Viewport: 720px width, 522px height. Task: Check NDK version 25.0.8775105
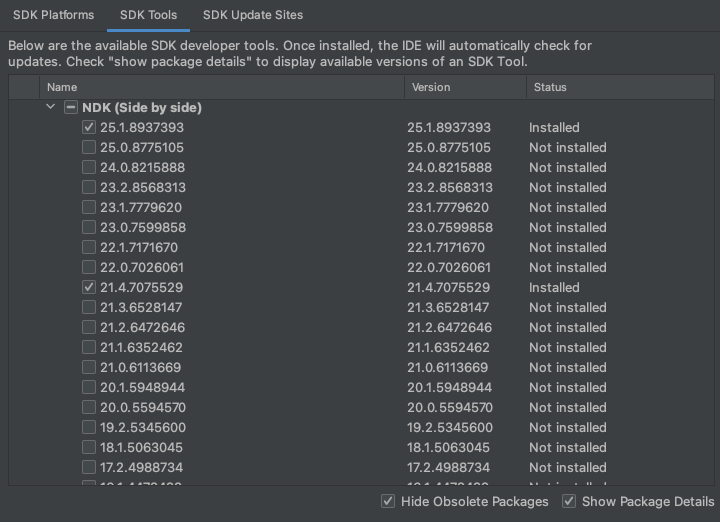pyautogui.click(x=90, y=147)
